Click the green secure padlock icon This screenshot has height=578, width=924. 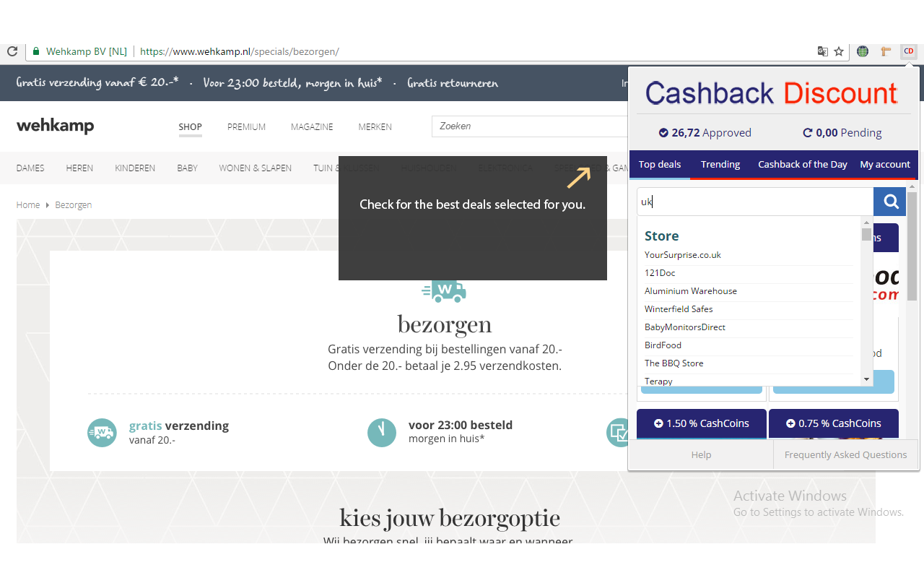(35, 51)
